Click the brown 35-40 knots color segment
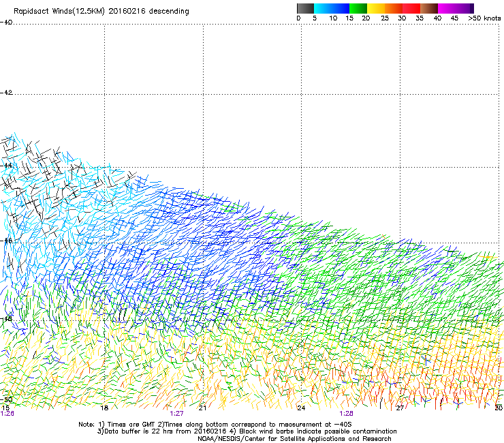The image size is (504, 443). click(429, 8)
